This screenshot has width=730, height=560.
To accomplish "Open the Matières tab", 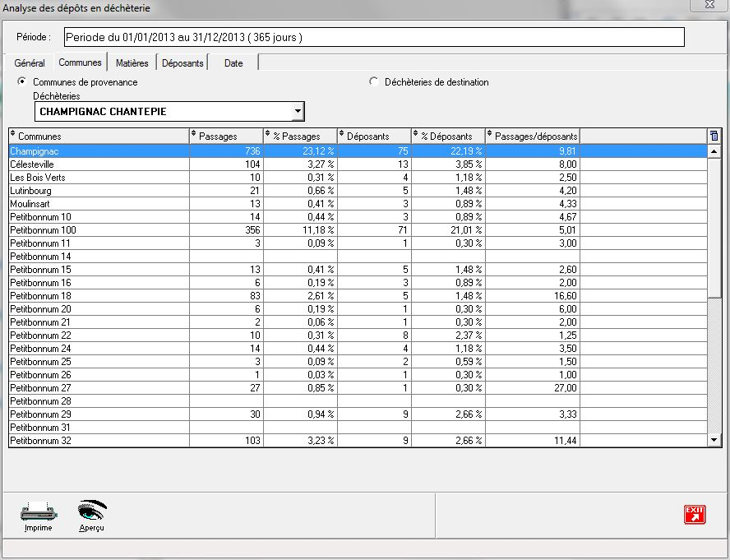I will pos(132,63).
